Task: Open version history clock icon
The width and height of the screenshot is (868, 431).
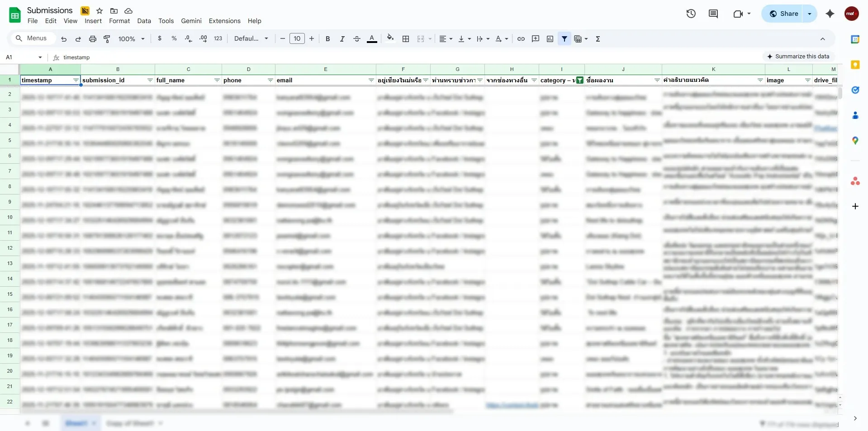Action: click(x=691, y=14)
